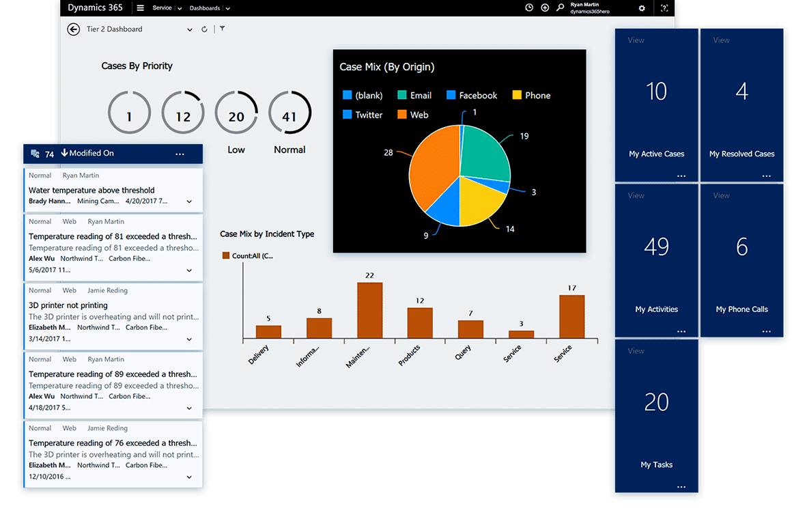Click the stream view icon beside 74

pyautogui.click(x=35, y=154)
